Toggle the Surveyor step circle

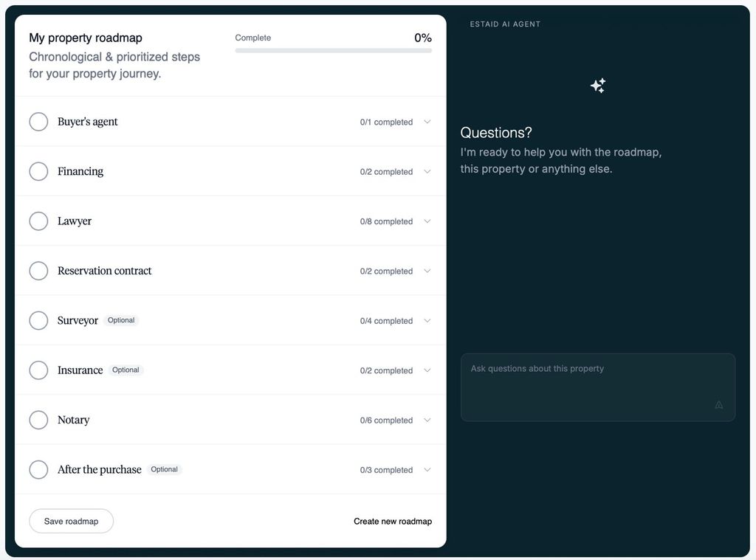(x=38, y=321)
